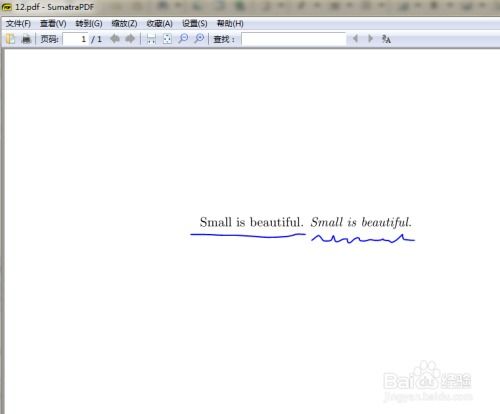Open the 转到(G) menu
500x414 pixels.
pos(89,24)
